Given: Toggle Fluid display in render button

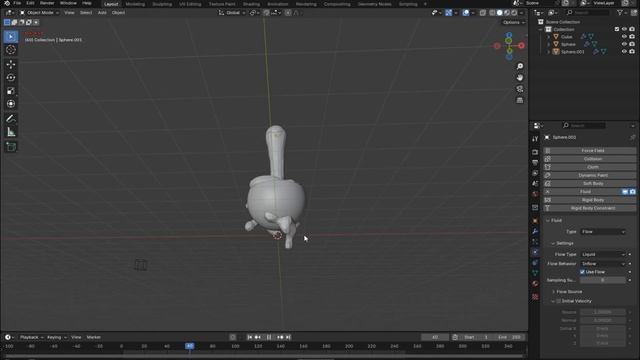Looking at the screenshot, I should (x=632, y=192).
